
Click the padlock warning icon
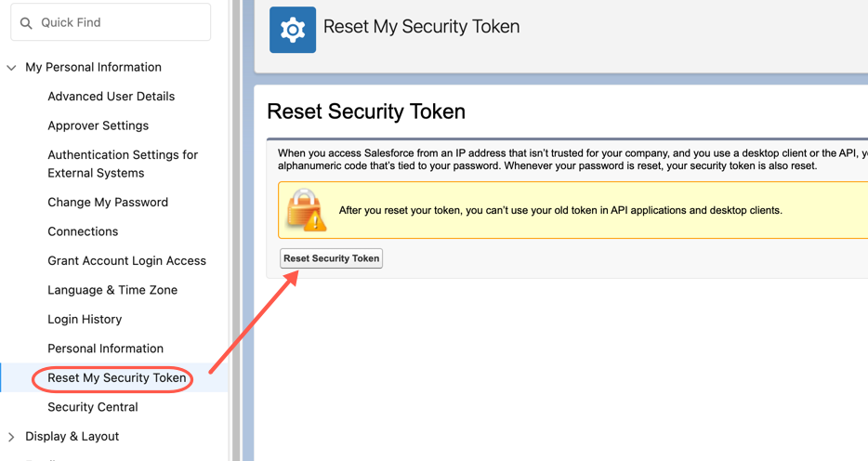click(x=306, y=210)
